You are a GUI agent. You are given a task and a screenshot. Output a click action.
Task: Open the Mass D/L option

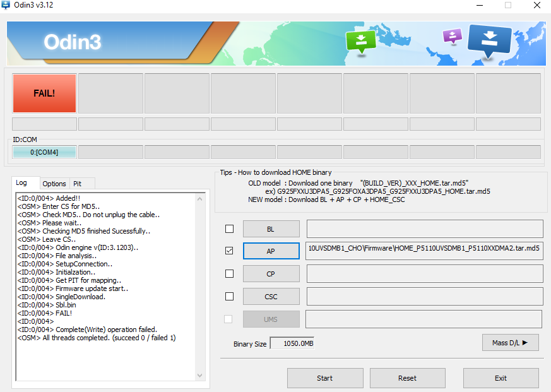[510, 342]
